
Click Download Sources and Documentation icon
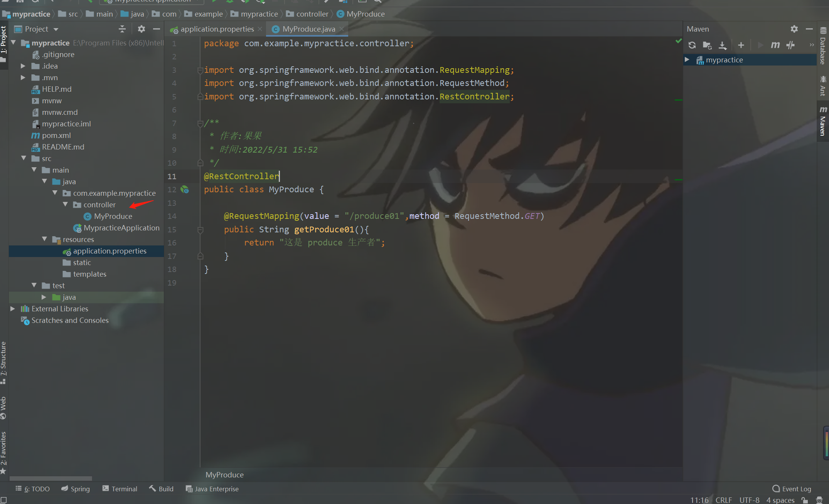click(723, 45)
